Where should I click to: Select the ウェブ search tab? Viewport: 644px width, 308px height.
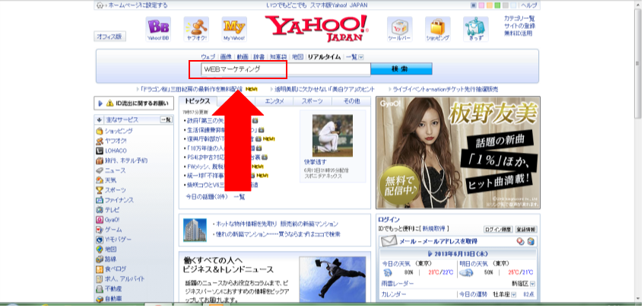[208, 57]
